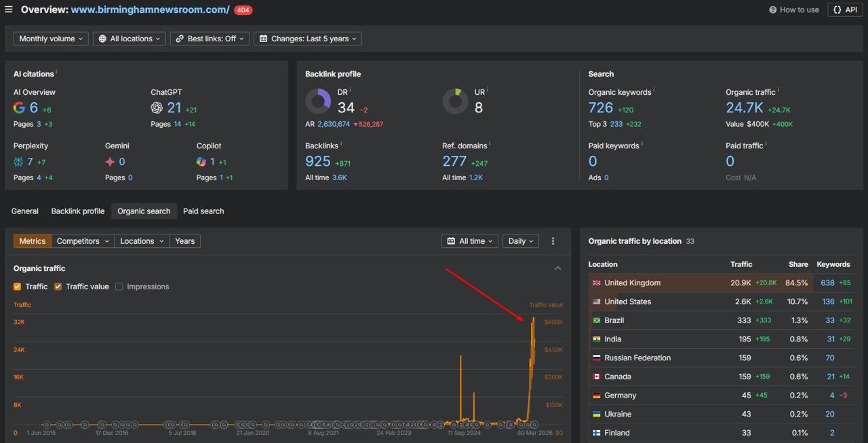The width and height of the screenshot is (868, 443).
Task: Click the API button in the header
Action: 844,9
